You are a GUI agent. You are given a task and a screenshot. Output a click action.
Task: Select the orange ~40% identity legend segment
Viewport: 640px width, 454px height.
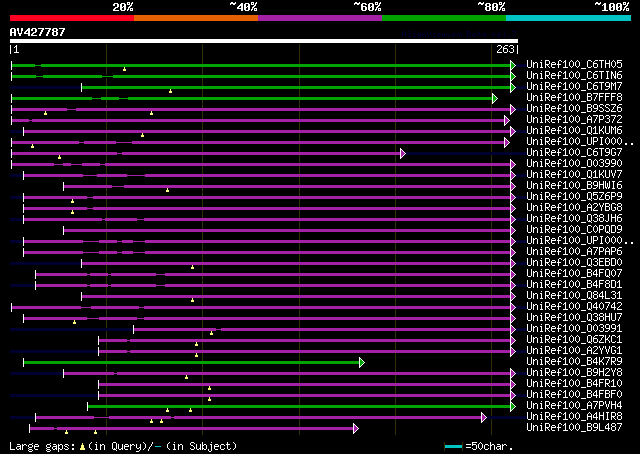(196, 18)
